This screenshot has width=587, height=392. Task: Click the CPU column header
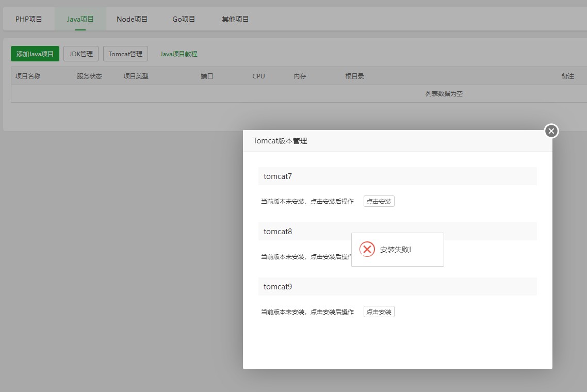tap(259, 76)
